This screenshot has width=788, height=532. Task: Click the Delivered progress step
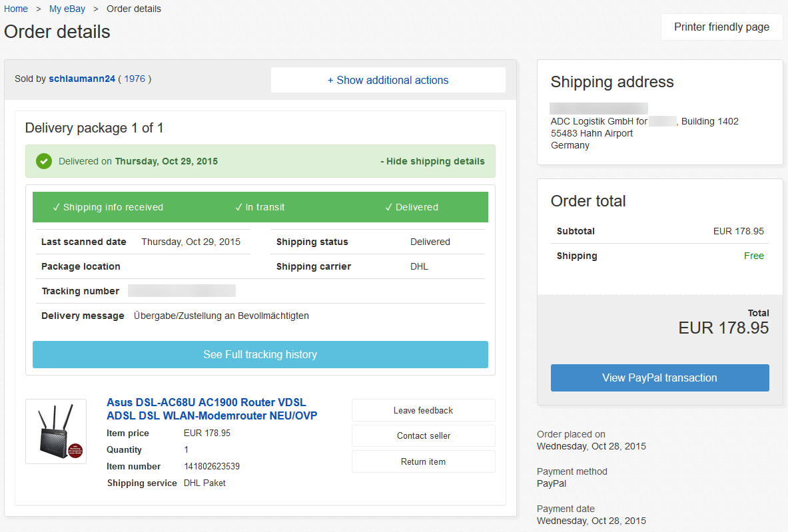(x=412, y=207)
